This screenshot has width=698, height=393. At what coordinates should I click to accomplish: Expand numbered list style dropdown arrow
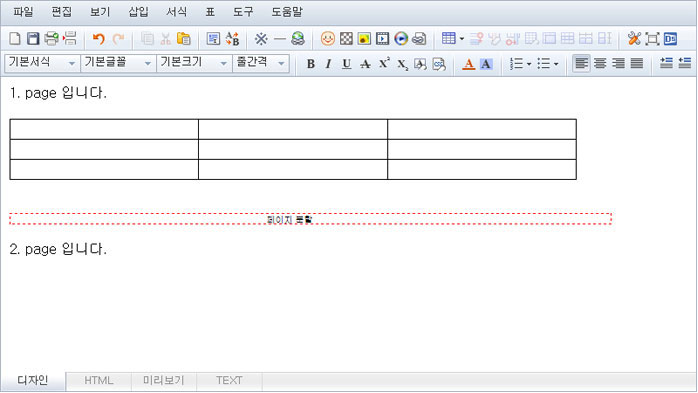(x=529, y=64)
